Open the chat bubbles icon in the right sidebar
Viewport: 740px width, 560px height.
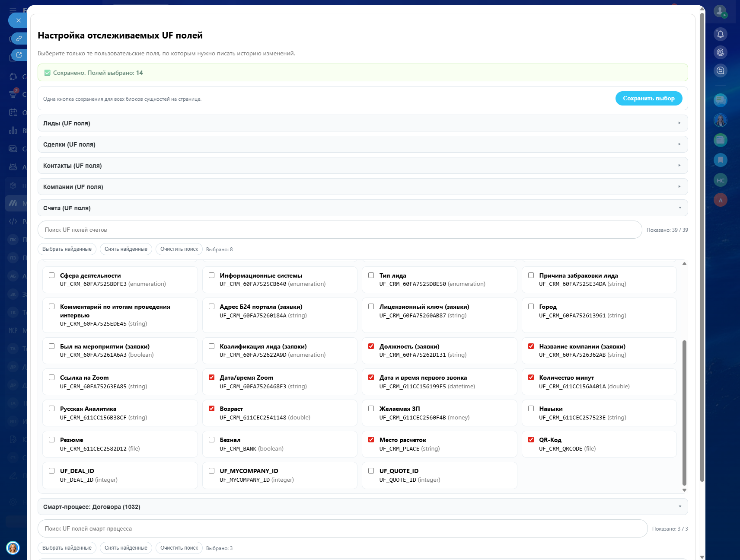coord(720,100)
